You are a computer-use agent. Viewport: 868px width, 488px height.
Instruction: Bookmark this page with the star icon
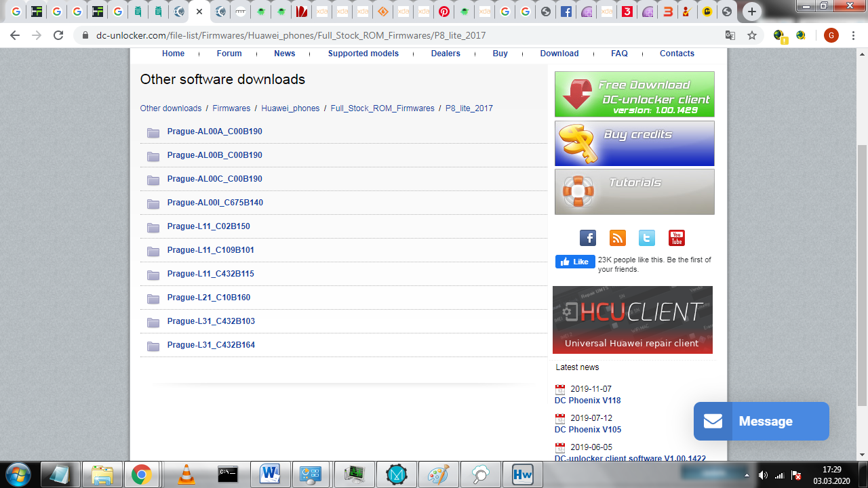click(751, 35)
